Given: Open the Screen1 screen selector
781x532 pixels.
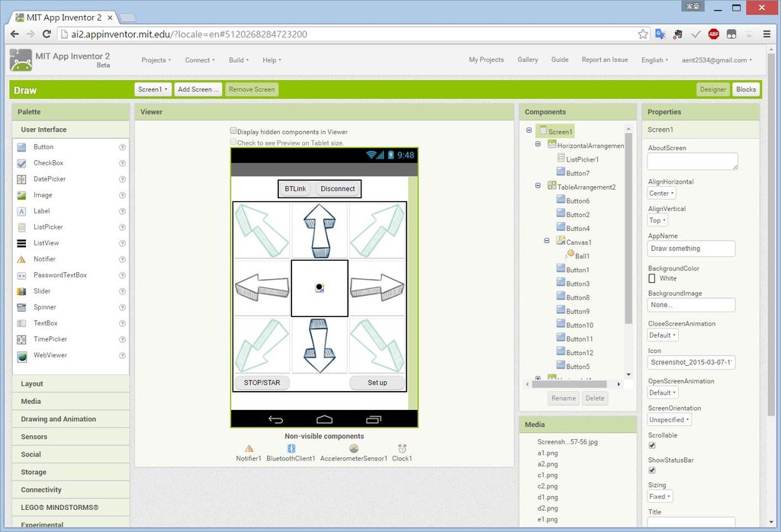Looking at the screenshot, I should (153, 90).
